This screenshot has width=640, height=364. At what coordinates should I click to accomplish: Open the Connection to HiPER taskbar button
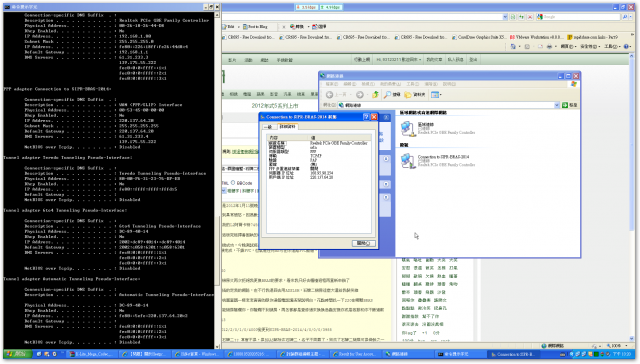[x=513, y=354]
